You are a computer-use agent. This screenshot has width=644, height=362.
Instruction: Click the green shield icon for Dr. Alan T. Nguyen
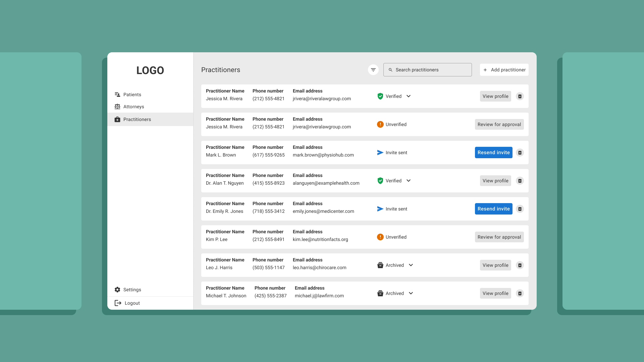[x=380, y=181]
